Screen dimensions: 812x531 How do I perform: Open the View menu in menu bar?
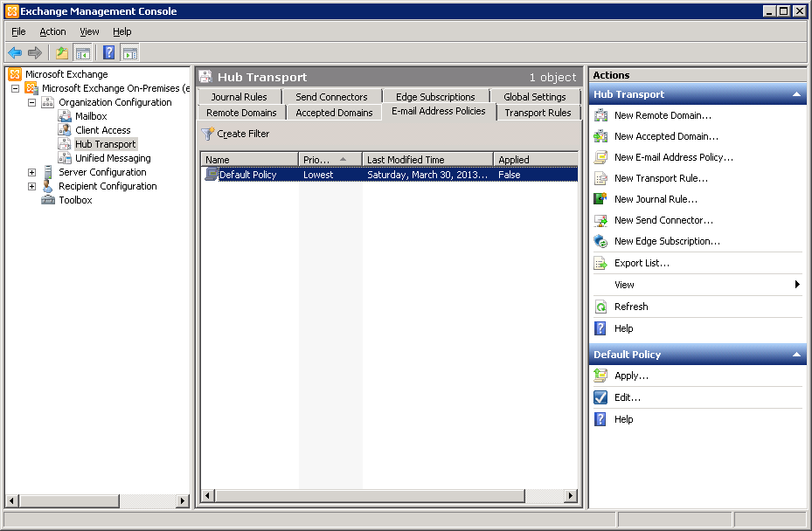(x=89, y=31)
